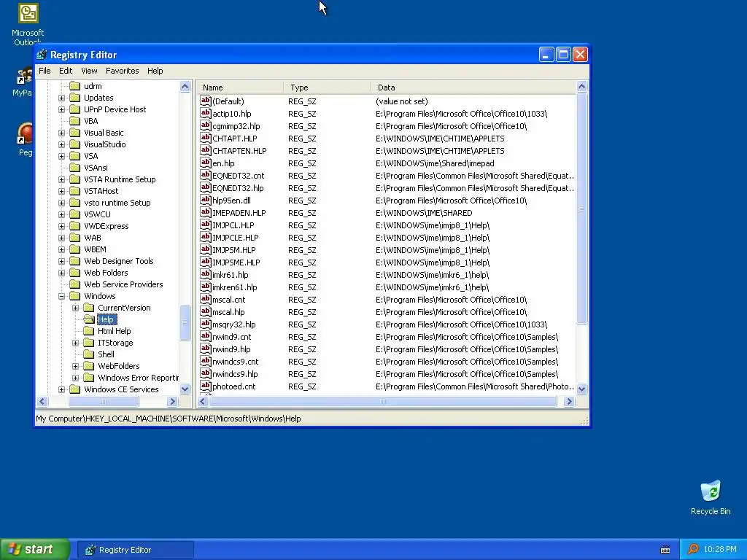Select the IMEPADEN.HLP value icon
Screen dimensions: 747x560
coord(205,212)
